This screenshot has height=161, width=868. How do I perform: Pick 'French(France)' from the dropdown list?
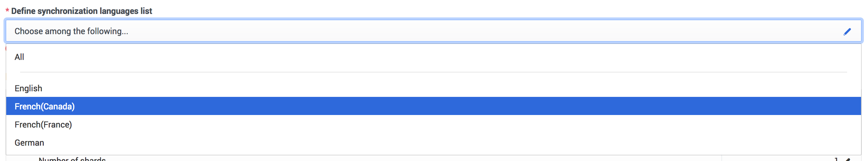(x=43, y=125)
